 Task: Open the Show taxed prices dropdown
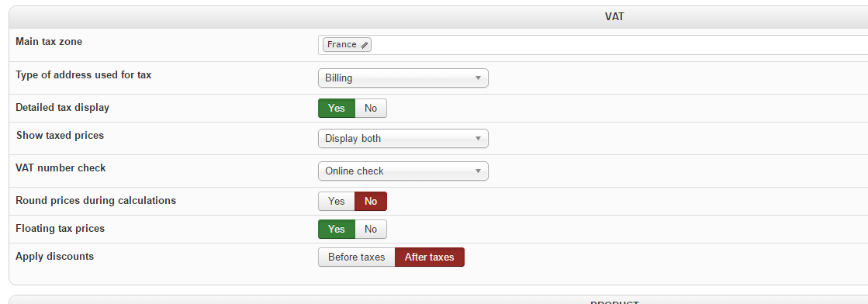point(403,139)
